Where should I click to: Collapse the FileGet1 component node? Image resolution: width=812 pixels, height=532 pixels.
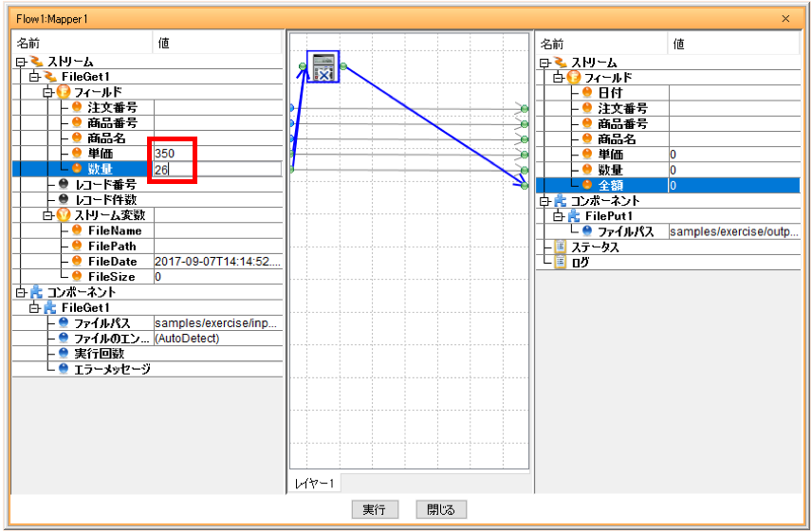tap(34, 308)
